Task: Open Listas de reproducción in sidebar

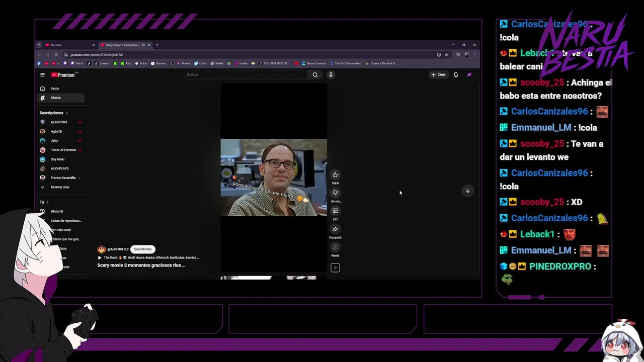Action: coord(65,221)
